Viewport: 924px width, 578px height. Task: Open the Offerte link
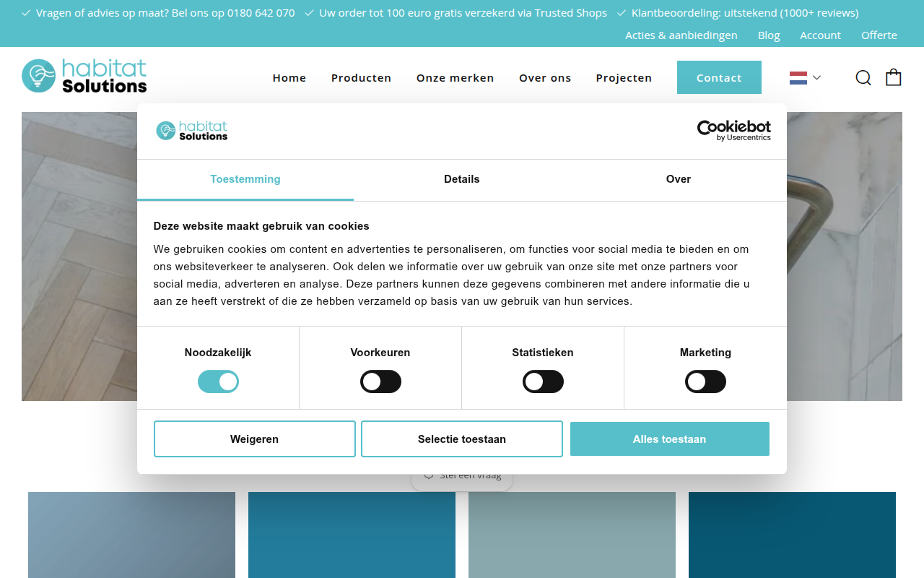[x=879, y=35]
